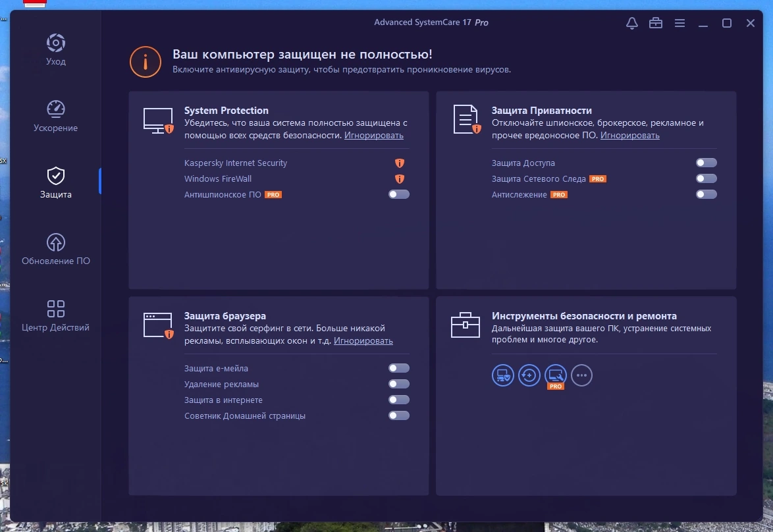Click Антишпионское ПО label

223,195
